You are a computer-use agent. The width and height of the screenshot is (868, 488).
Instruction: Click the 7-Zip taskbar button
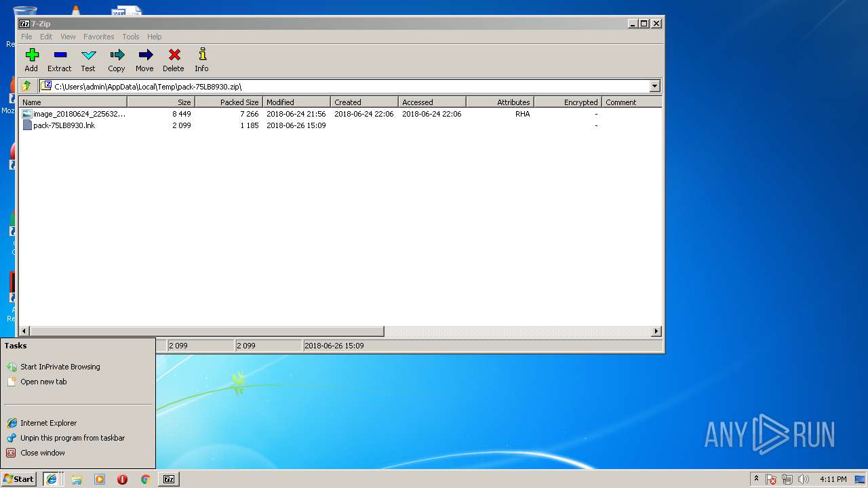[168, 479]
